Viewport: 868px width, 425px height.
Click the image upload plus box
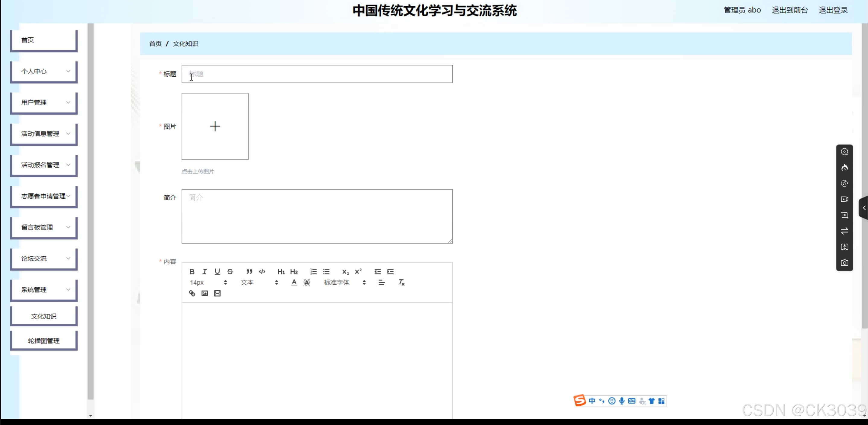(x=215, y=126)
